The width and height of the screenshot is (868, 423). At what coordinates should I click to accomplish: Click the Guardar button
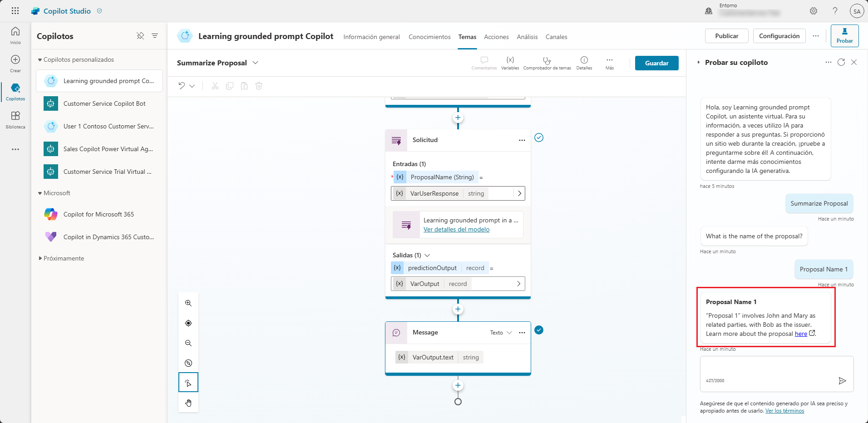pyautogui.click(x=656, y=63)
